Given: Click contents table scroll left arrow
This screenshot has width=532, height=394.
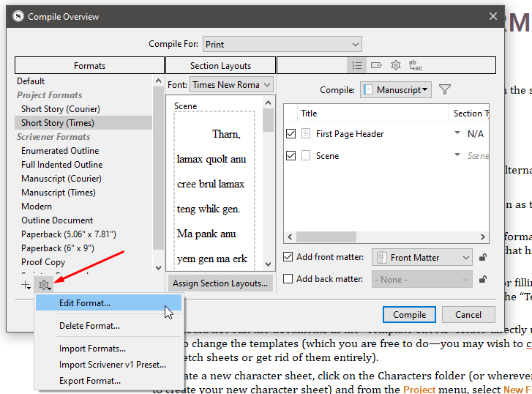Looking at the screenshot, I should [290, 237].
